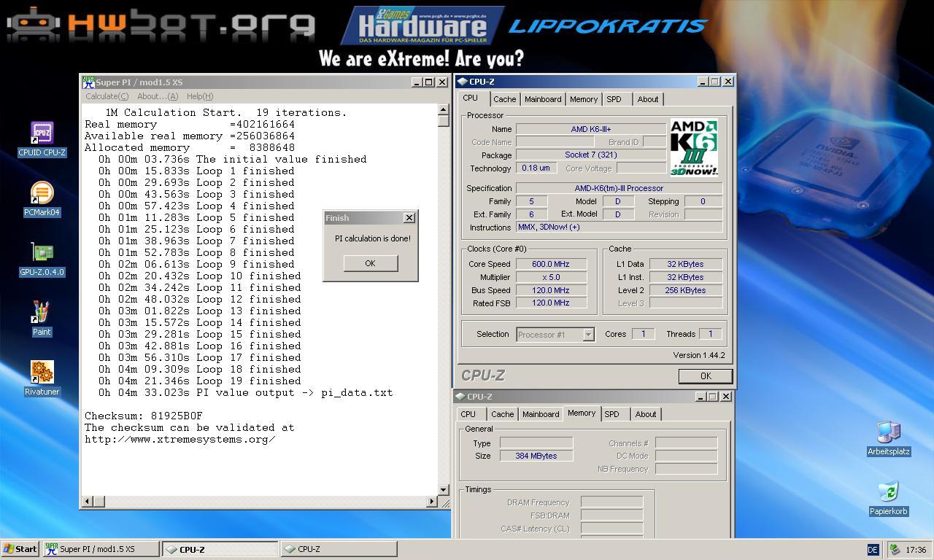This screenshot has height=560, width=934.
Task: Confirm OK in the Finish dialog
Action: (370, 263)
